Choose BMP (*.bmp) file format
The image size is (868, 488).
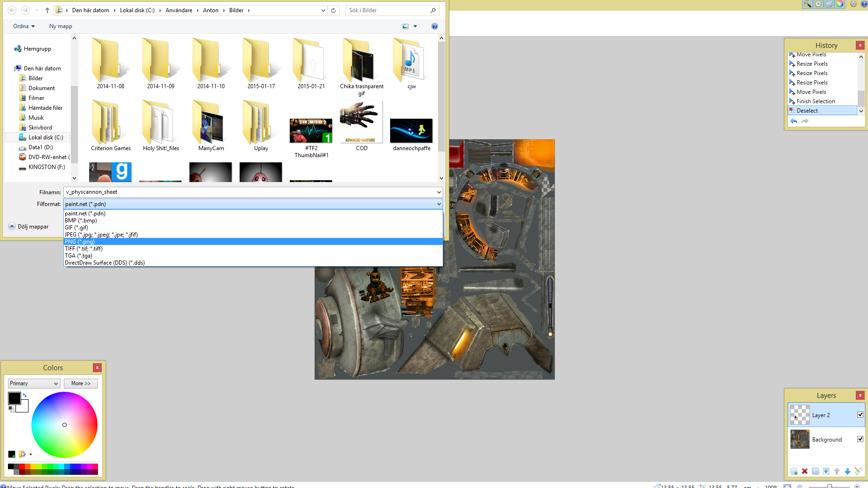click(x=253, y=221)
